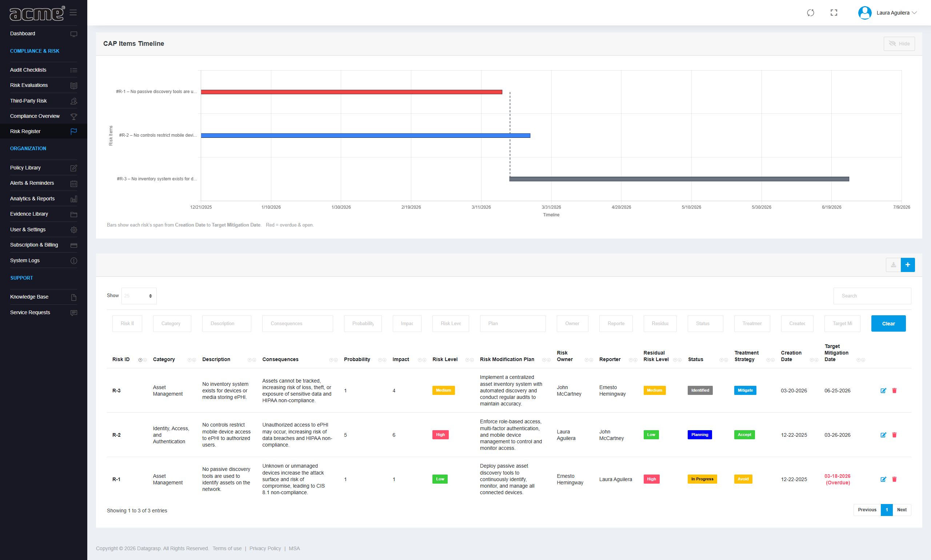Open the Privacy Policy link in the footer
Screen dimensions: 931x560
pos(265,548)
